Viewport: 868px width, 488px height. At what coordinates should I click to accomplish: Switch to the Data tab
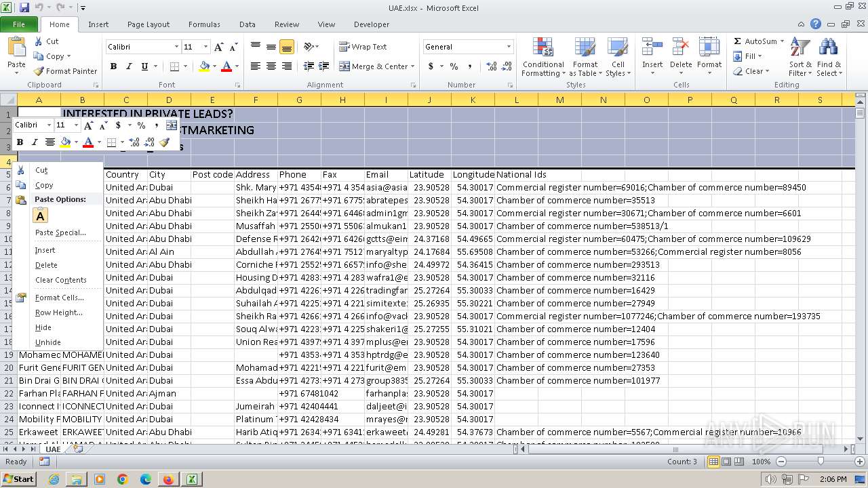click(248, 24)
